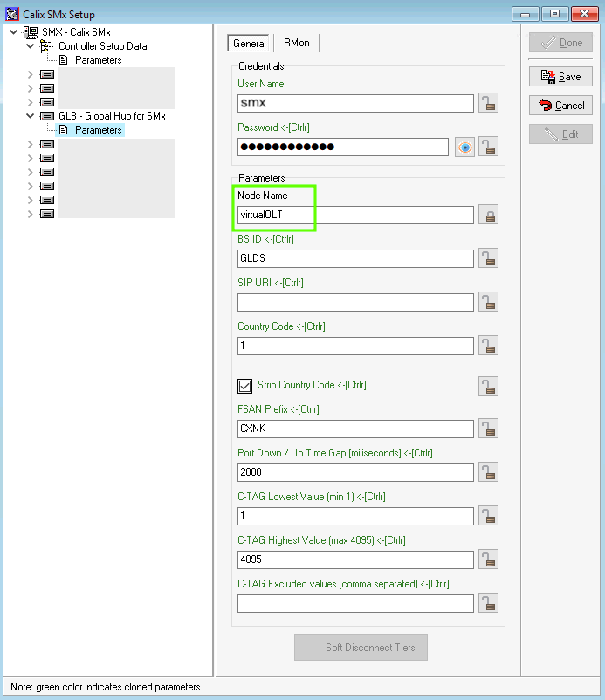Screen dimensions: 605x700
Task: Click the Edit button
Action: point(560,134)
